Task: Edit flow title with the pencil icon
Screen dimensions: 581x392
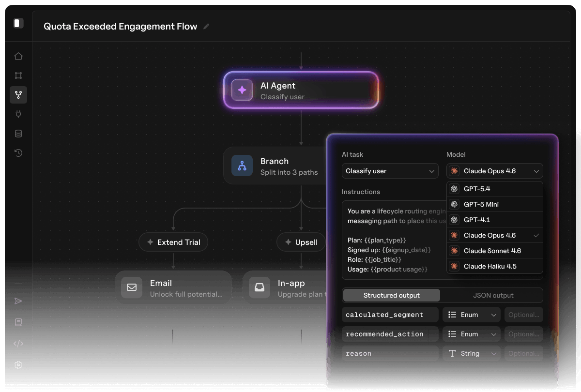Action: (206, 27)
